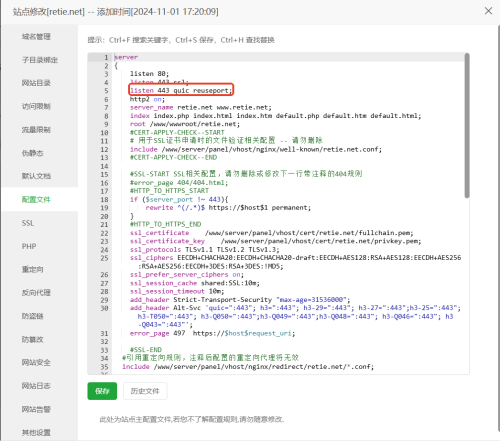Switch to the PHP tab

(29, 246)
